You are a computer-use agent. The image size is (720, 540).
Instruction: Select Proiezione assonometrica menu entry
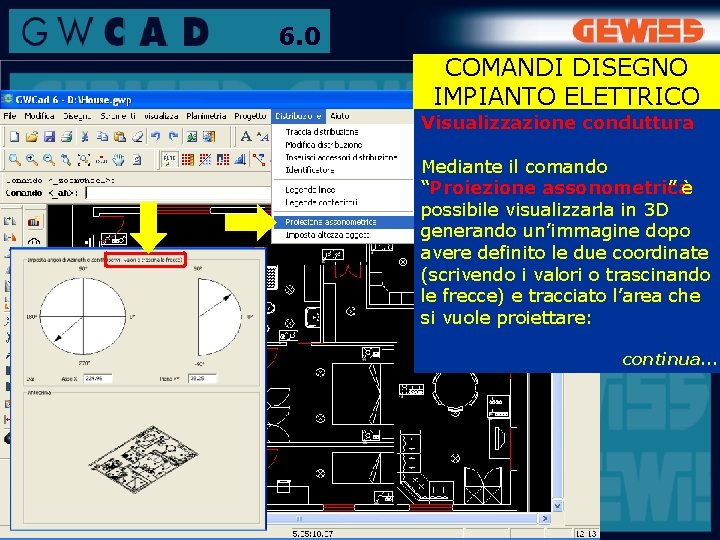(x=343, y=222)
